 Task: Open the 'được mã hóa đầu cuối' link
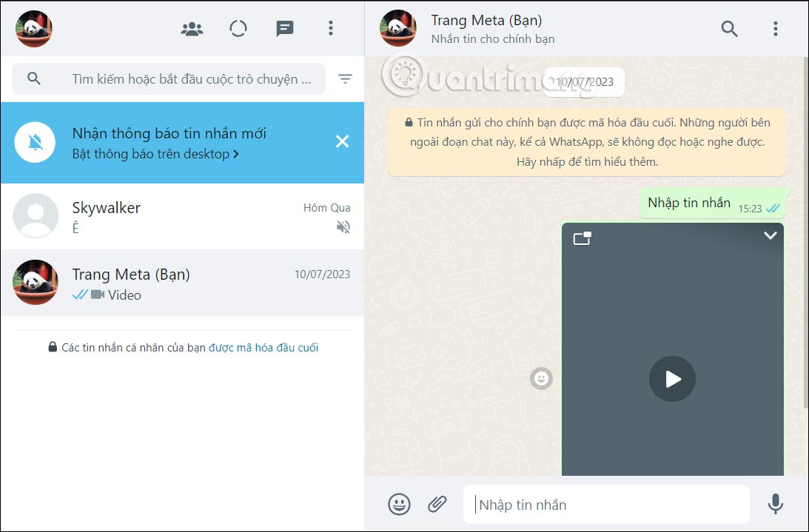tap(265, 347)
